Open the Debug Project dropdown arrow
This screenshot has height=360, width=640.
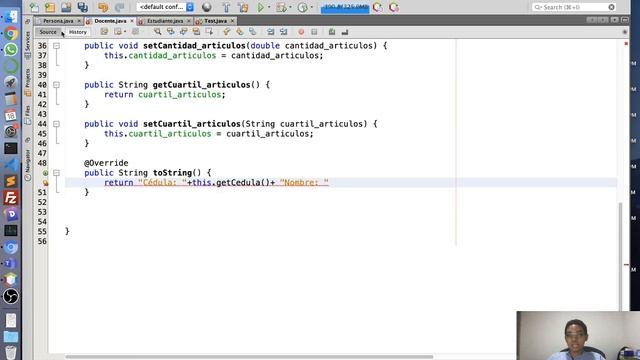(290, 7)
